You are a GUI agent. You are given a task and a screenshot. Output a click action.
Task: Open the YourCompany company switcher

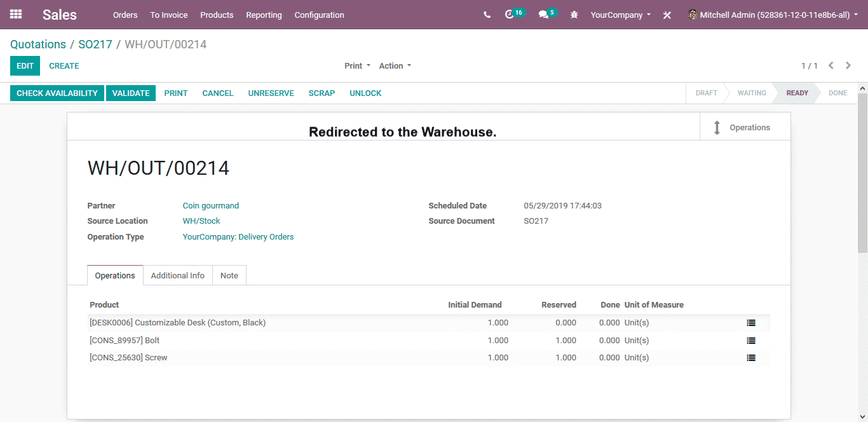click(620, 15)
